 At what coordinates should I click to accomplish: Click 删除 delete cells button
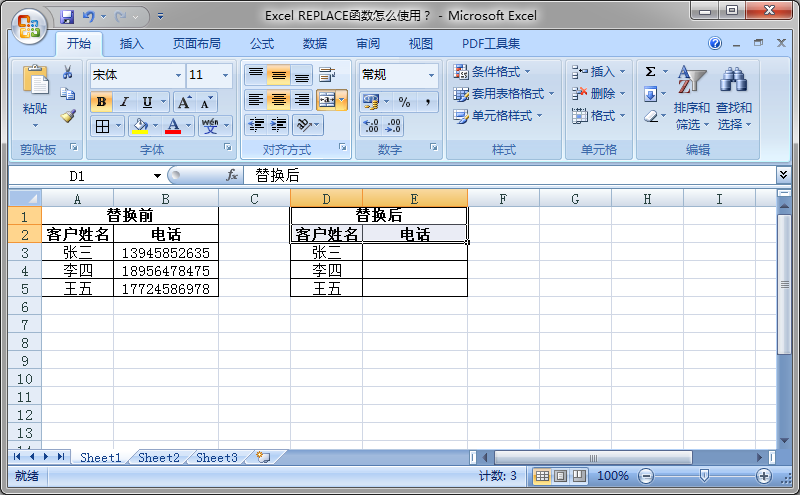click(598, 94)
